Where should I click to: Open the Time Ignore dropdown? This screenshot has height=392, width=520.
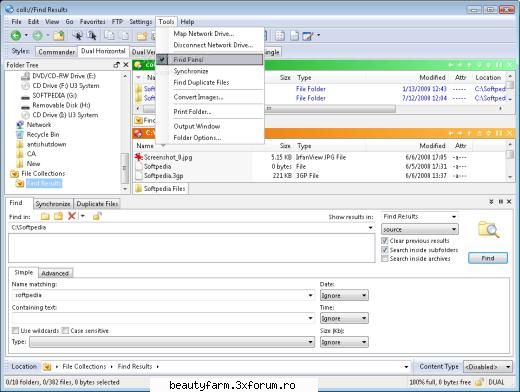point(344,318)
